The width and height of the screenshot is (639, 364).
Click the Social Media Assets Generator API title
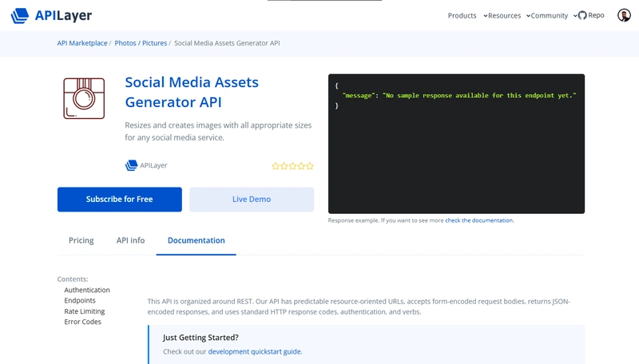pyautogui.click(x=192, y=92)
